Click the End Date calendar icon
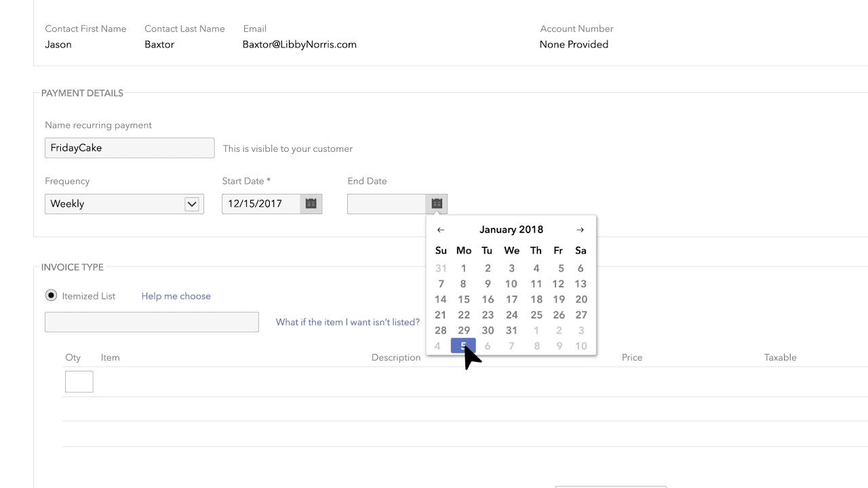The height and width of the screenshot is (488, 868). pyautogui.click(x=437, y=203)
